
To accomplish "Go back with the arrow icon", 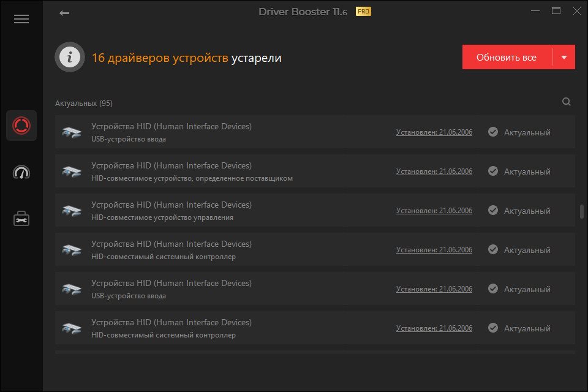I will (64, 13).
